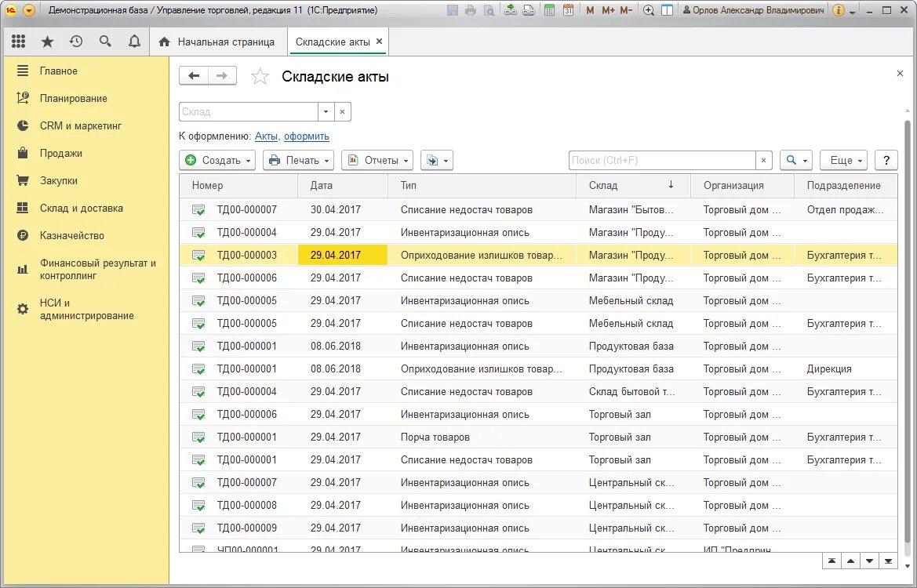This screenshot has height=588, width=917.
Task: Open the info icon in title bar
Action: (838, 10)
